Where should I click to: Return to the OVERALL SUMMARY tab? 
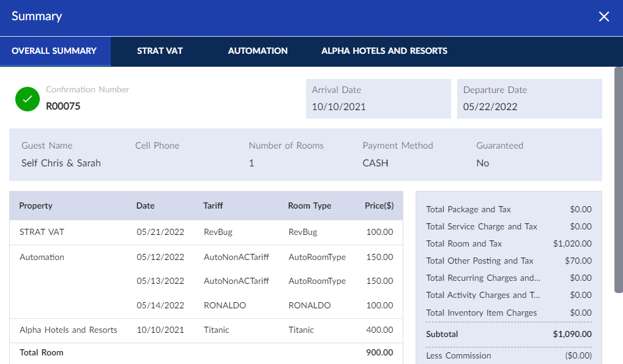55,51
